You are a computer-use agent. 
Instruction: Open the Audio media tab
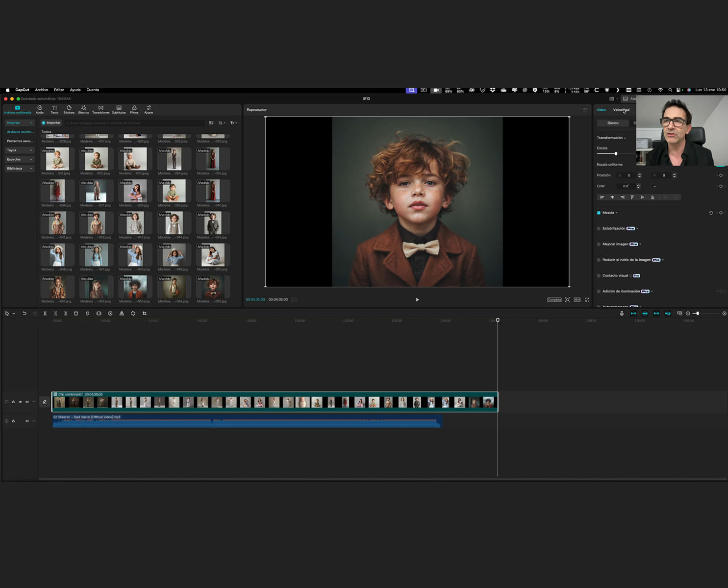40,109
